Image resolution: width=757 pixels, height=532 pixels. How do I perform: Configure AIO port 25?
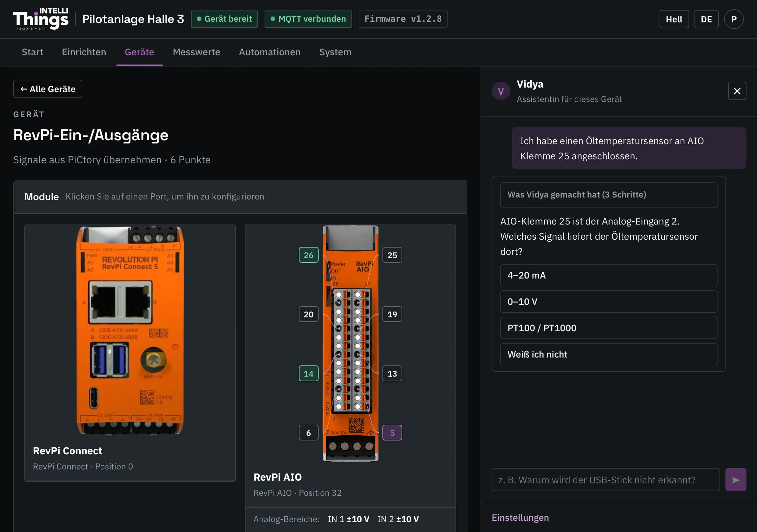click(x=392, y=255)
